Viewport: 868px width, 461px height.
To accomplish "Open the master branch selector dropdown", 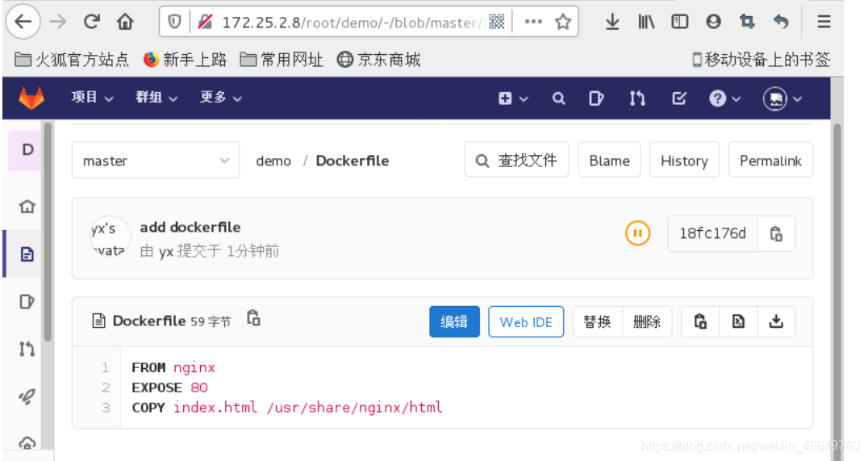I will 156,160.
